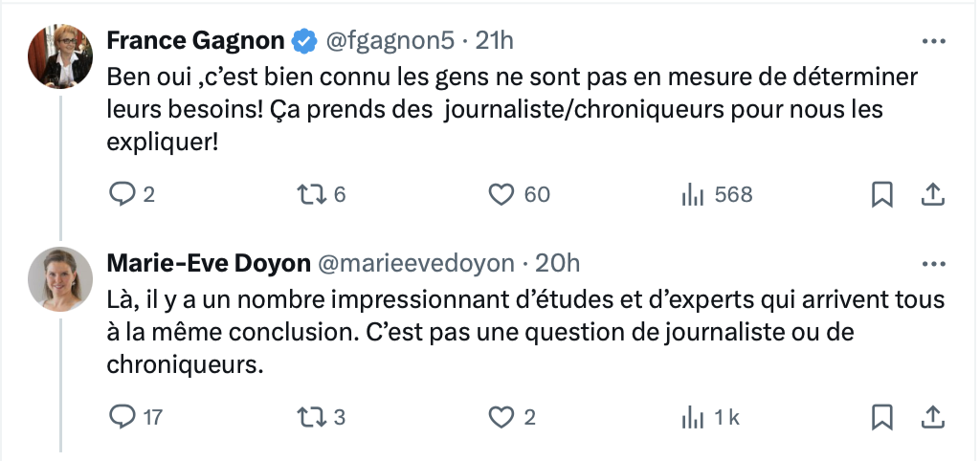Reply to France Gagnon's tweet
Viewport: 980px width, 461px height.
point(121,195)
